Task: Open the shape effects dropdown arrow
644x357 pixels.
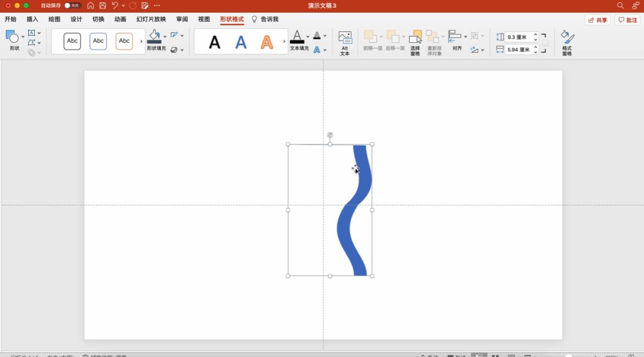Action: (182, 50)
